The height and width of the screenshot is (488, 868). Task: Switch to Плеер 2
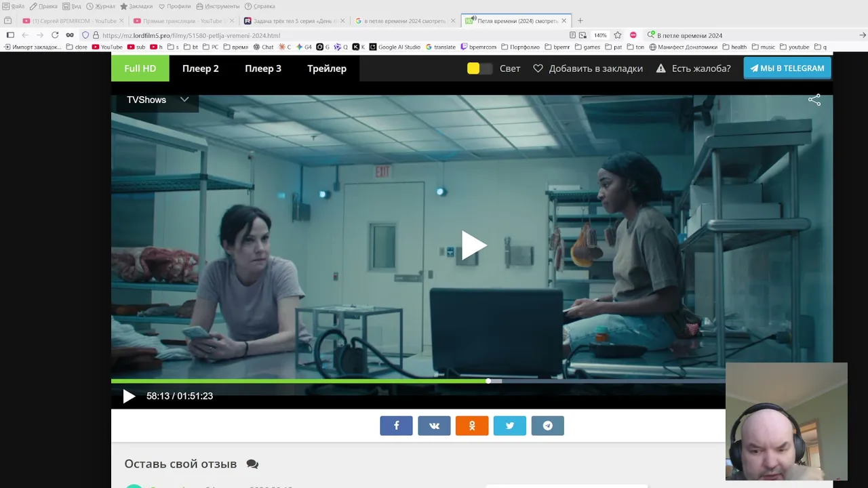pyautogui.click(x=201, y=68)
